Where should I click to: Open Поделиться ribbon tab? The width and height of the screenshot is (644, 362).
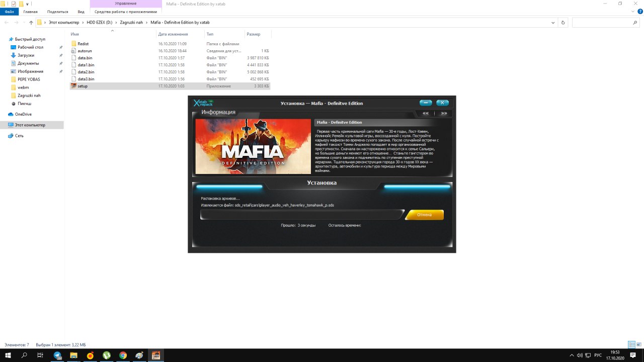coord(57,11)
